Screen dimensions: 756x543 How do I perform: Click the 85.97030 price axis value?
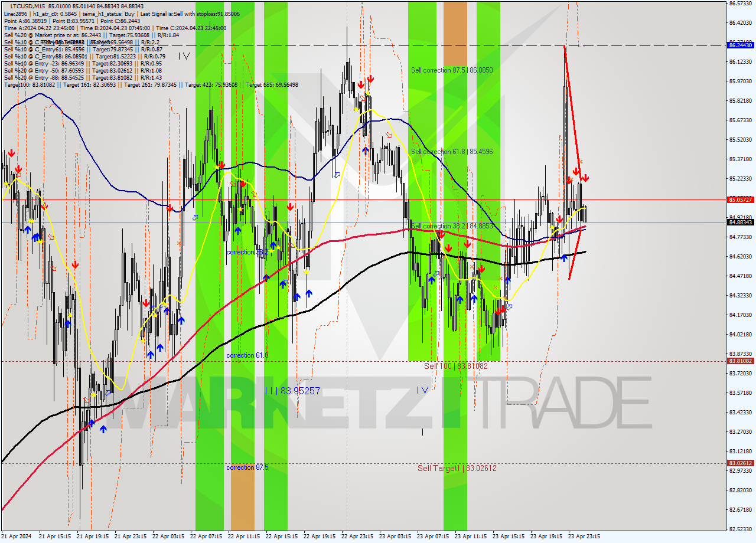pos(740,81)
